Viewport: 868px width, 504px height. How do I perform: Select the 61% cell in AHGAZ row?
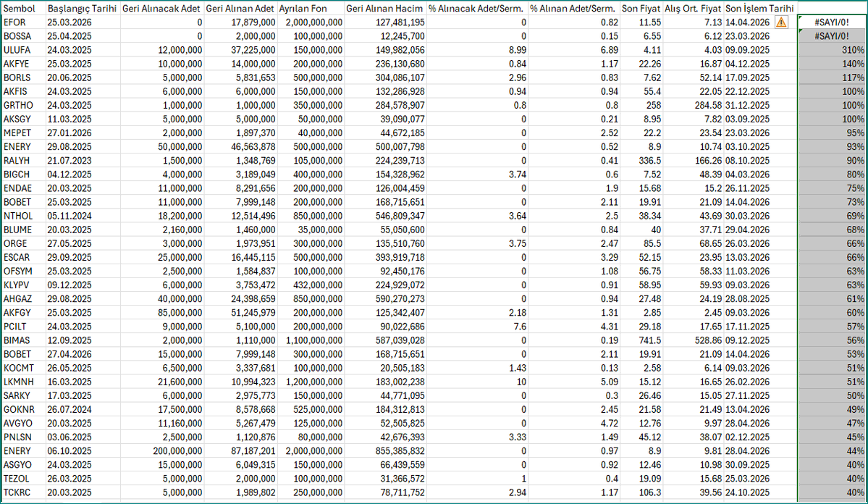pyautogui.click(x=832, y=298)
